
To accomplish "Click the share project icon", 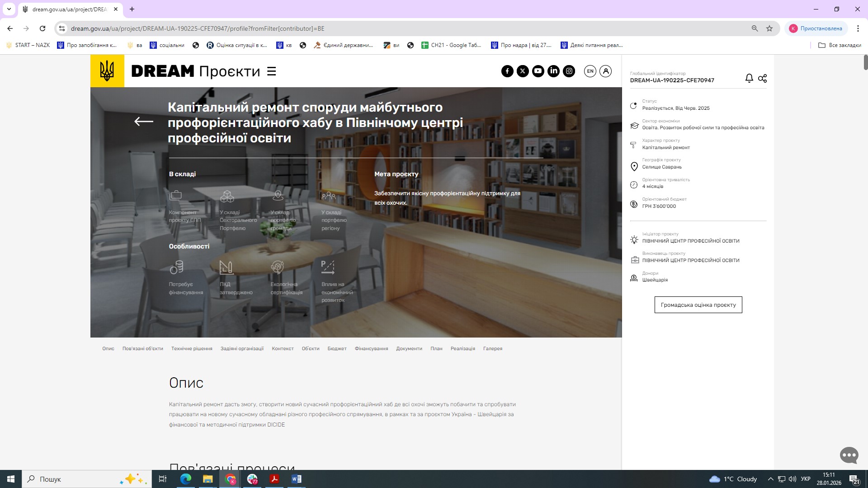I will pyautogui.click(x=762, y=78).
